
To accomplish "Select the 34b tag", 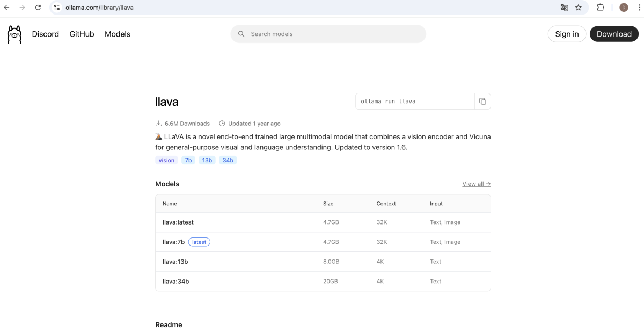I will (228, 160).
